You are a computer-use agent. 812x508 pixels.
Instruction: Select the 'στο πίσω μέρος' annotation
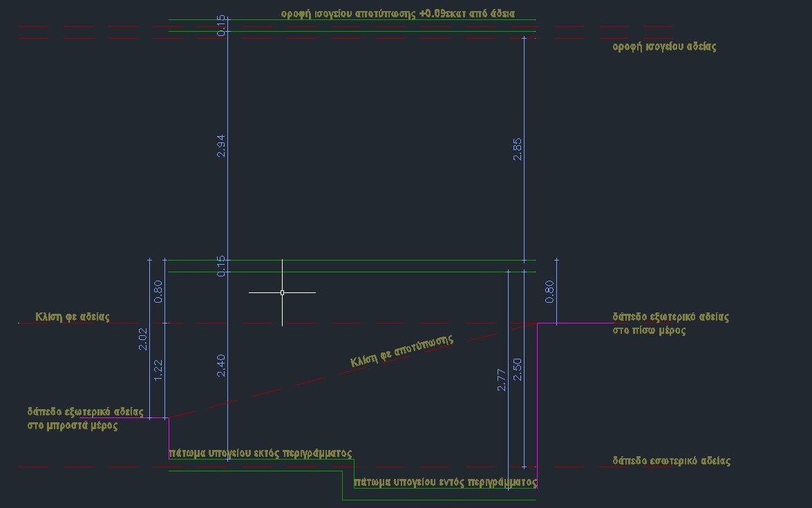click(x=649, y=330)
